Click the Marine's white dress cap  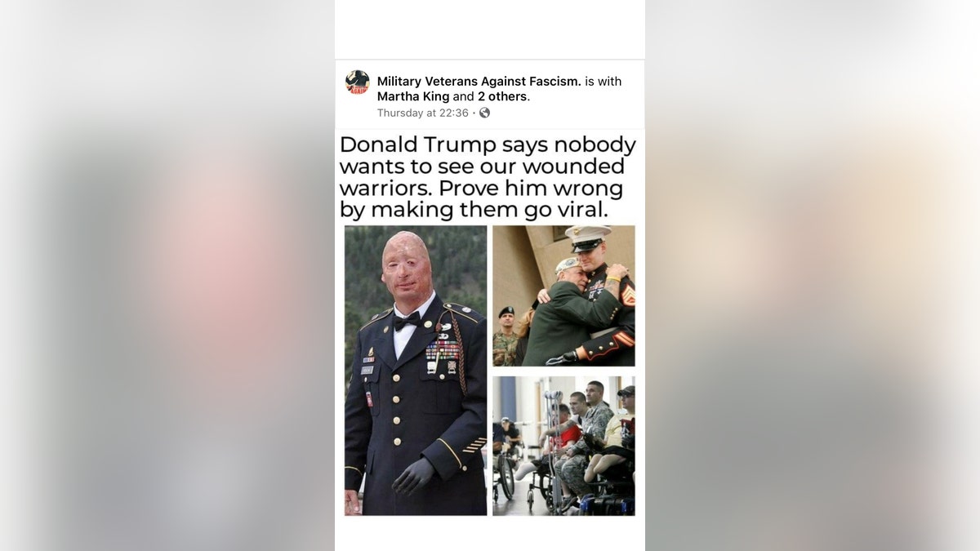tap(587, 238)
